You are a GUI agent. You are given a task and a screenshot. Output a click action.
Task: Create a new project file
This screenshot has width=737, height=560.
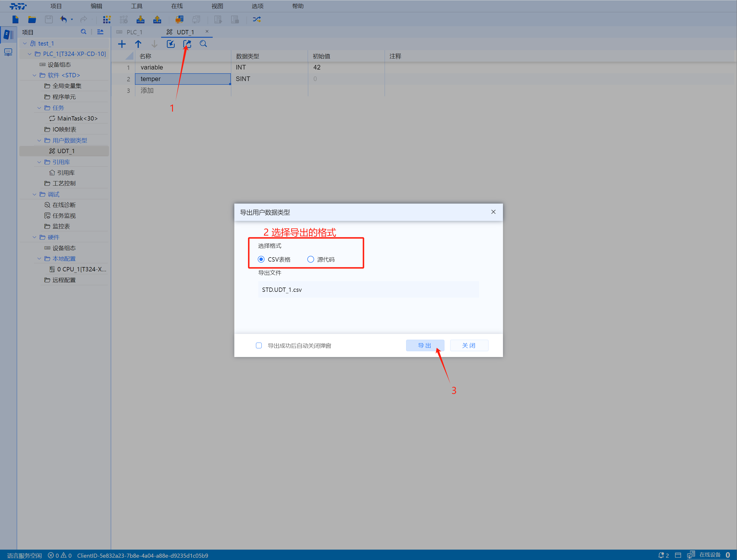point(15,19)
